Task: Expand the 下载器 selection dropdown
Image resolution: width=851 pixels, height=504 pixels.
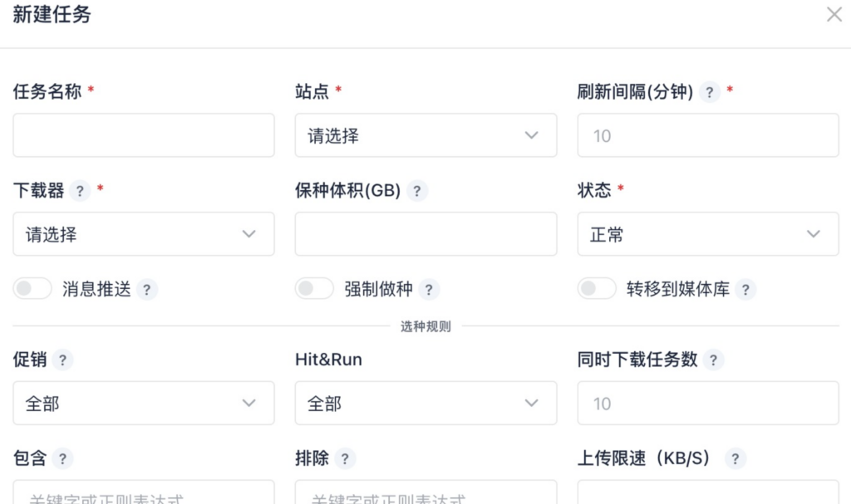Action: 144,234
